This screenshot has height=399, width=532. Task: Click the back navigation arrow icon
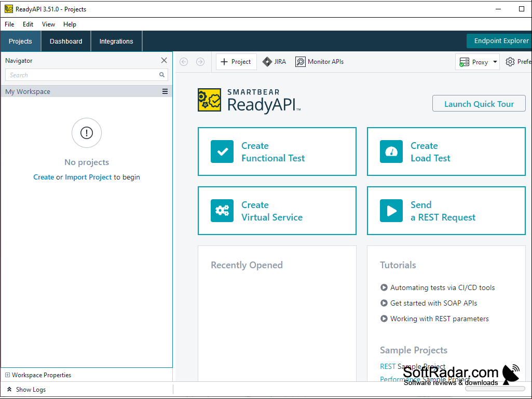tap(184, 62)
